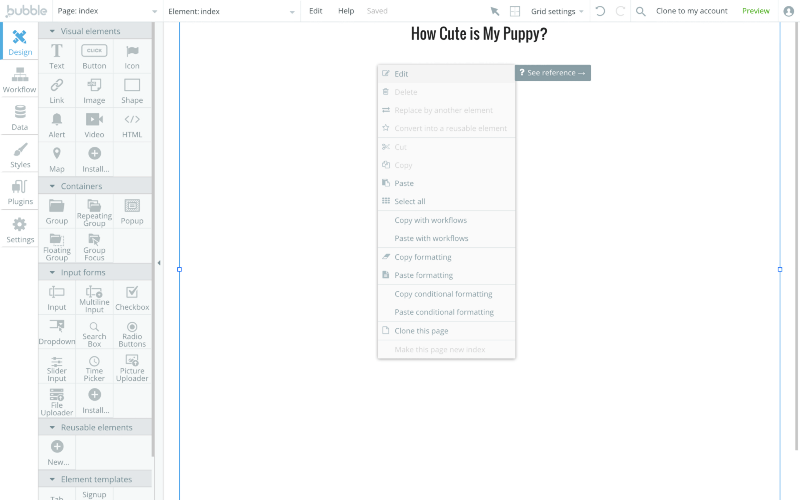Choose Copy with workflows
The height and width of the screenshot is (500, 800).
click(446, 220)
